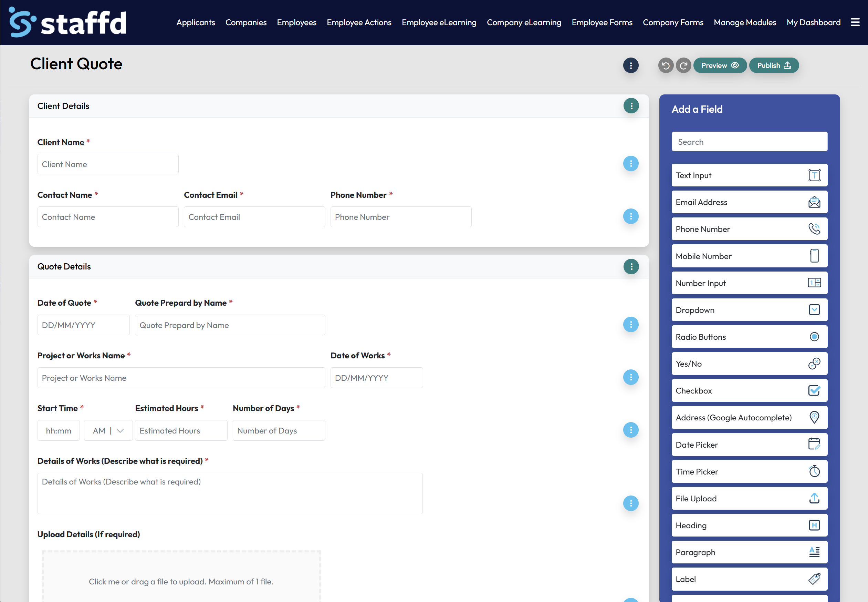This screenshot has height=602, width=868.
Task: Open Quote Details section options
Action: click(x=631, y=267)
